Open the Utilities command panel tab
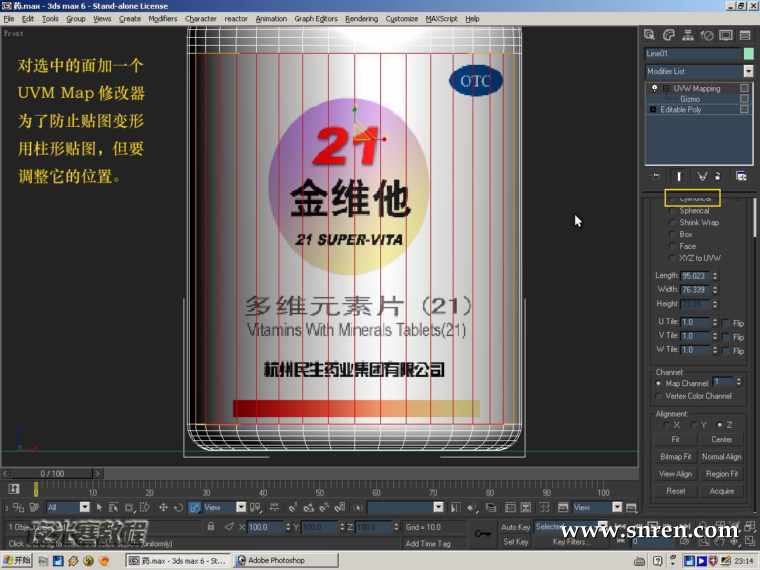This screenshot has width=760, height=570. click(744, 35)
